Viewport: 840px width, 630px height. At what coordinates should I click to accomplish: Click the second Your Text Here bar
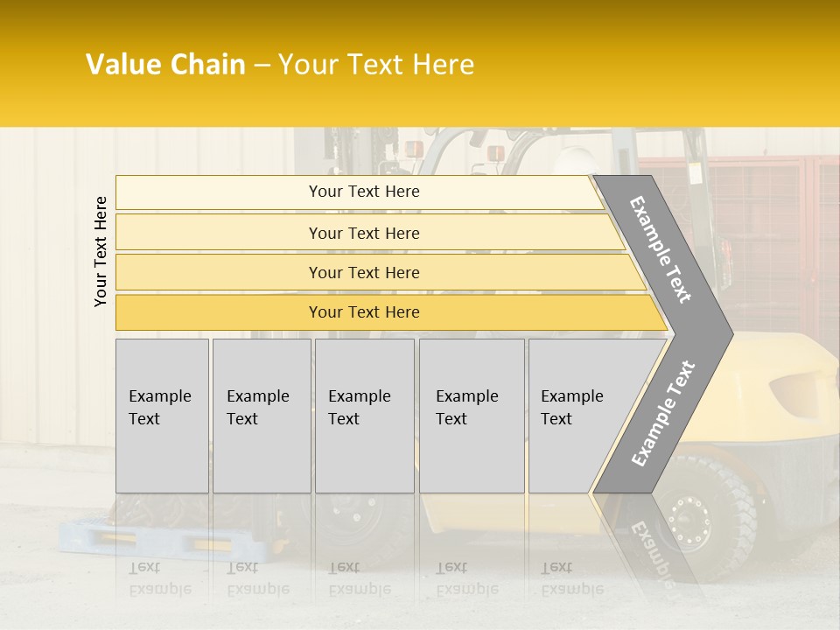point(364,233)
